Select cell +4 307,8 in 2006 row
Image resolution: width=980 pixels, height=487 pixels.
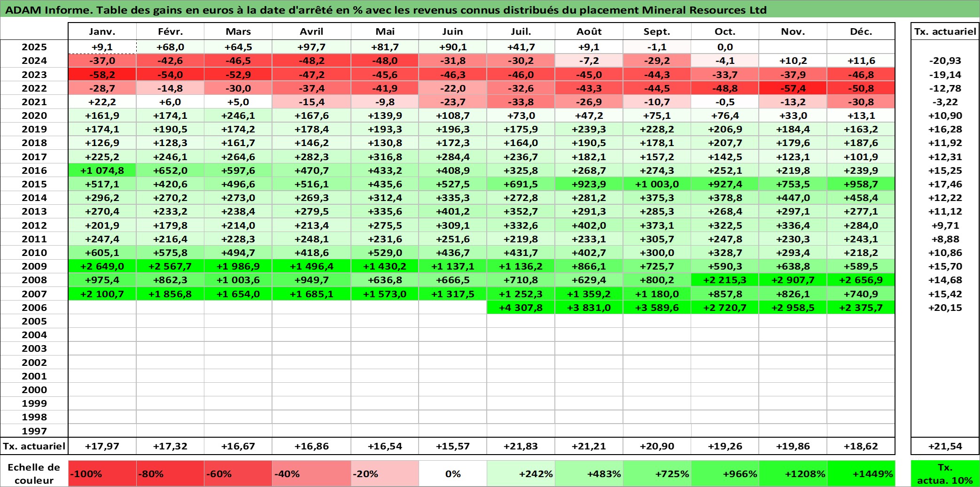(521, 308)
